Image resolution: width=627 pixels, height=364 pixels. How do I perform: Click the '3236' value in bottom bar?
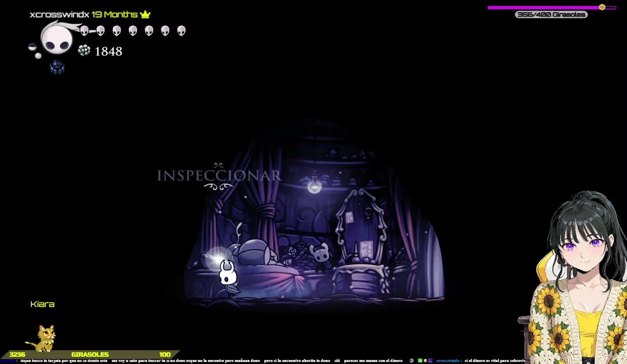click(x=17, y=354)
